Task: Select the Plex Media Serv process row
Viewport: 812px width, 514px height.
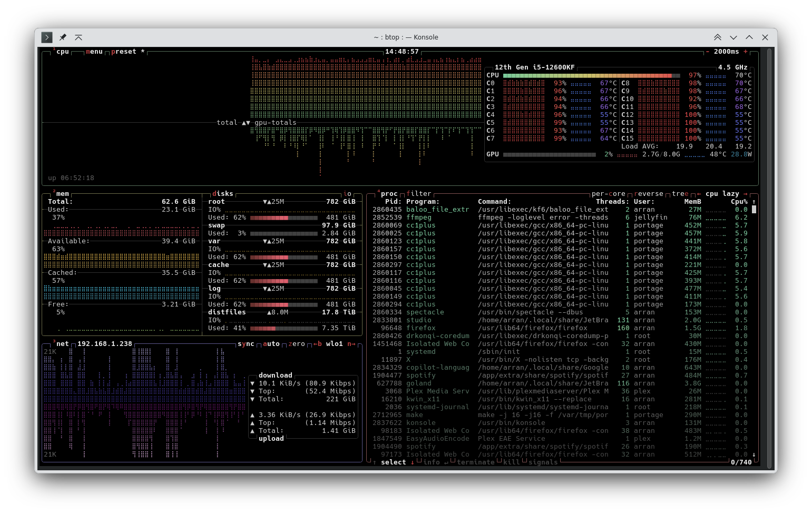Action: [560, 391]
